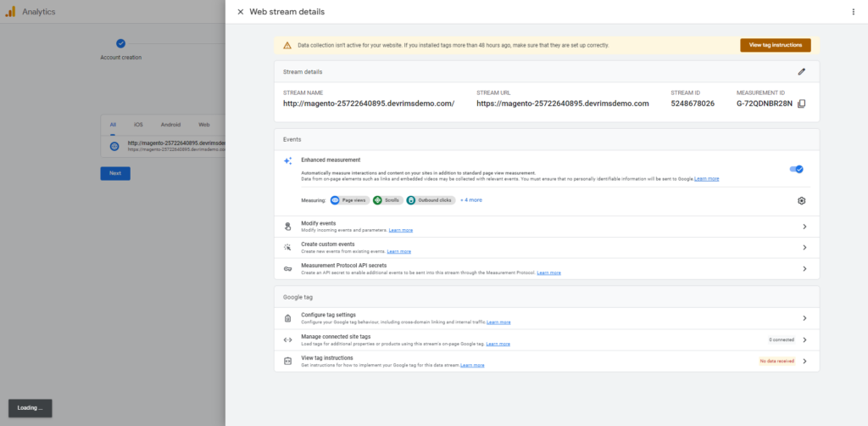Screen dimensions: 868x426
Task: Click the Create custom events cursor icon
Action: 287,248
